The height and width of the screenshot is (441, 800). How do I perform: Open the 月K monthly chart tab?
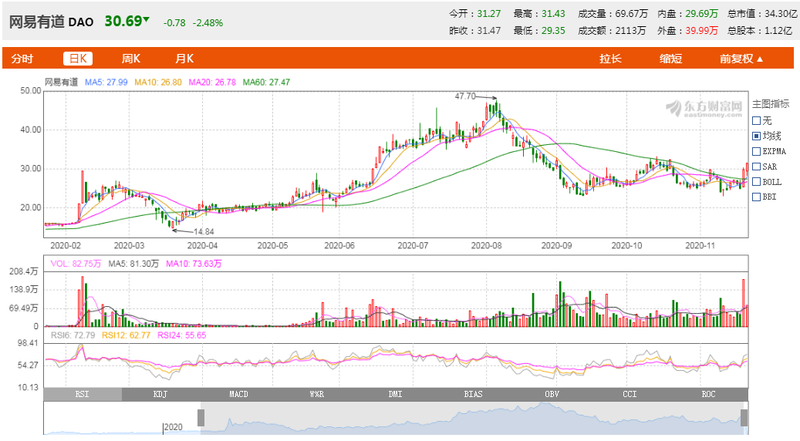coord(184,59)
